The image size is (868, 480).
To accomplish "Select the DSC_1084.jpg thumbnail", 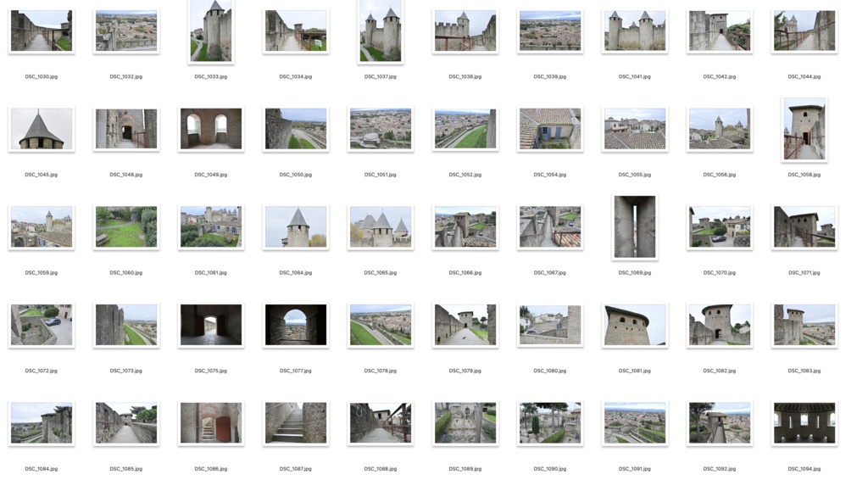I will pos(42,423).
